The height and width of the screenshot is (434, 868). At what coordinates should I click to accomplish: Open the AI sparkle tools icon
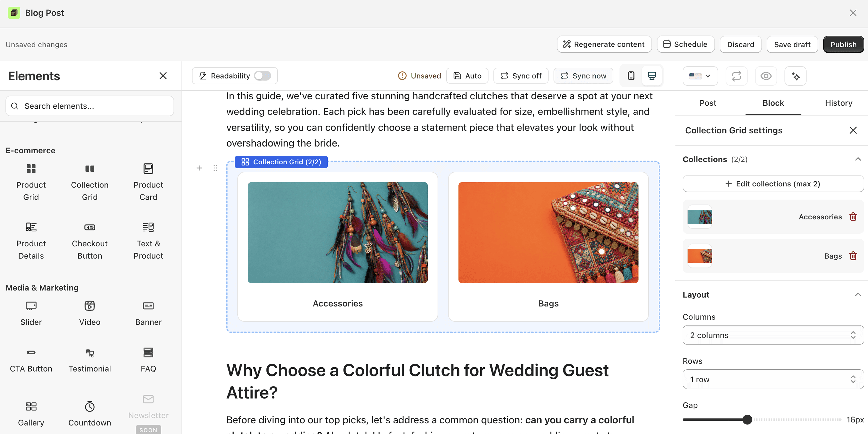pyautogui.click(x=795, y=76)
